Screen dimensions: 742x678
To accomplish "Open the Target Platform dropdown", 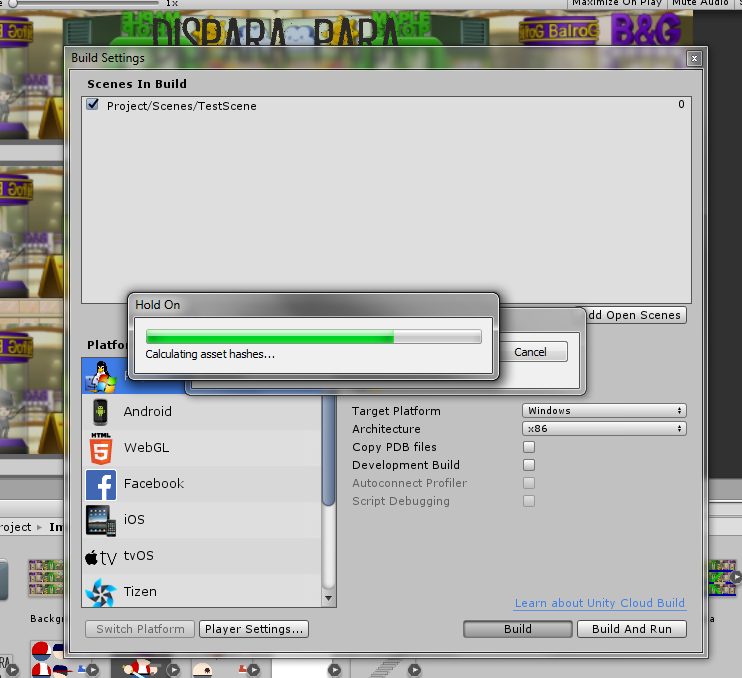I will pos(604,411).
